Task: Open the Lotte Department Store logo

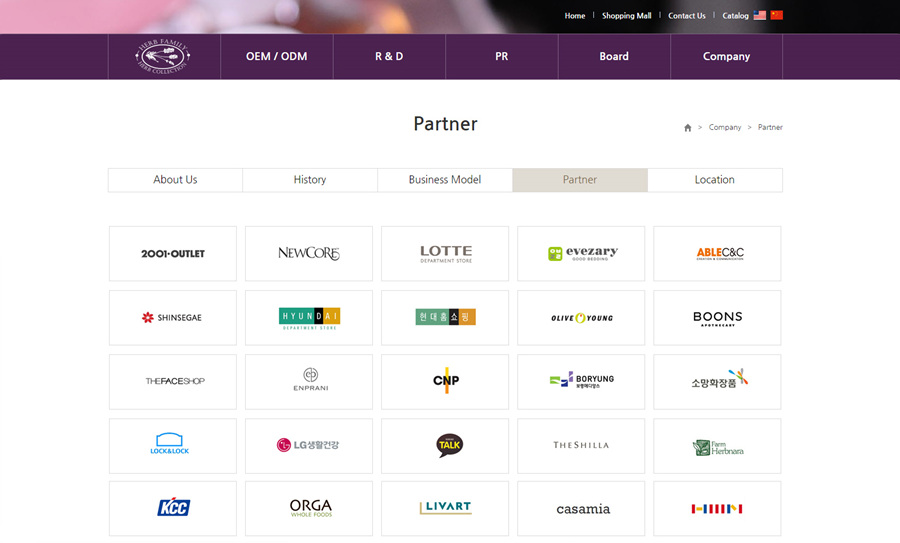Action: pyautogui.click(x=445, y=254)
